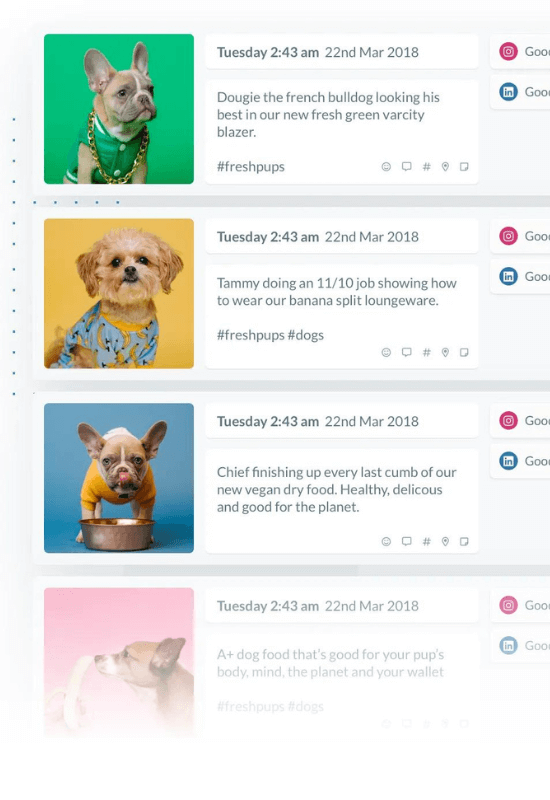This screenshot has width=550, height=800.
Task: Edit schedule date of Chief post
Action: [x=342, y=421]
